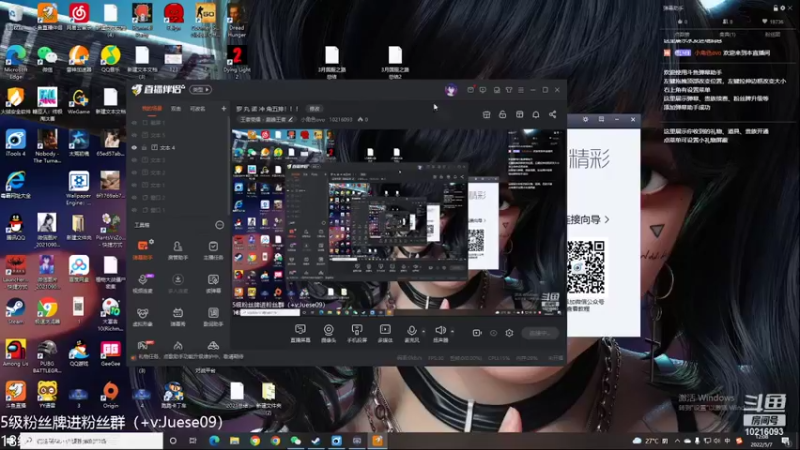The width and height of the screenshot is (800, 450).
Task: Toggle visibility eye for 文本 3 layer
Action: tap(134, 160)
